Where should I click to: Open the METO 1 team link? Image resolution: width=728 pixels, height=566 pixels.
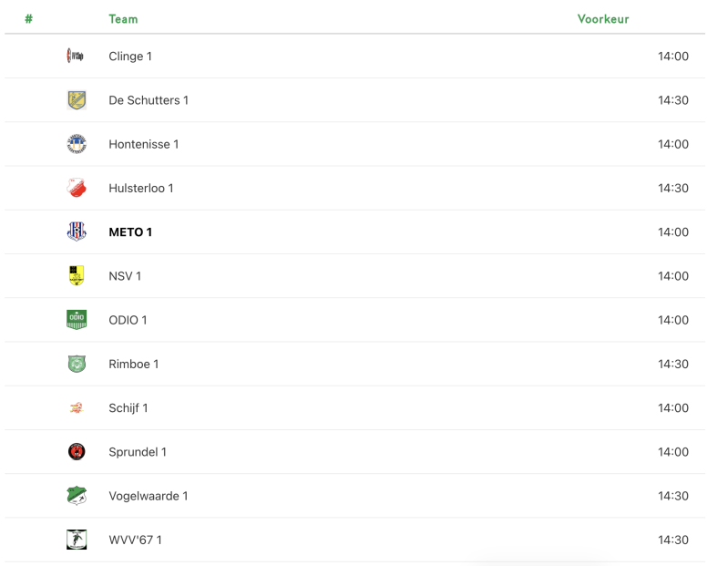coord(130,232)
